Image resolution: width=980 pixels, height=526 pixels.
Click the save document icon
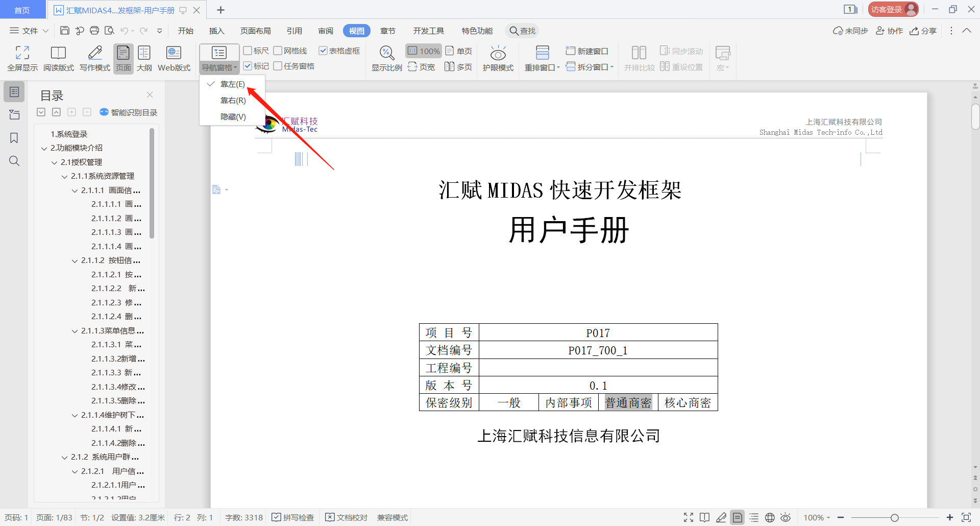65,31
